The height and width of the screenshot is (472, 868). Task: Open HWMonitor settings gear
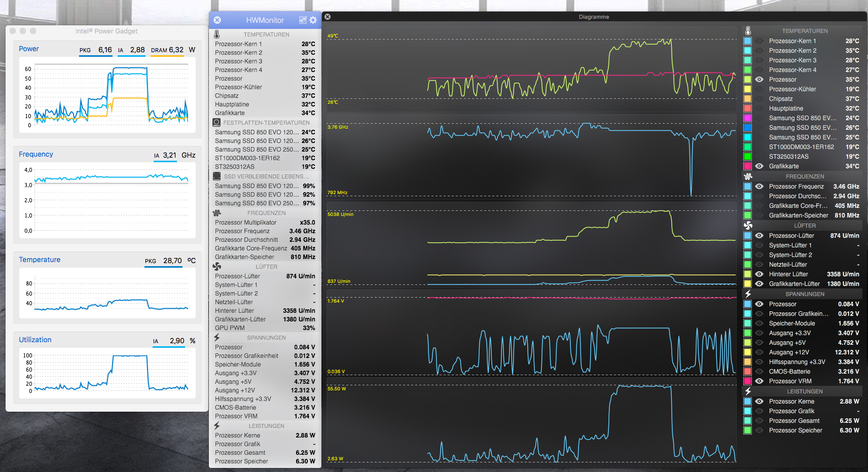click(313, 20)
